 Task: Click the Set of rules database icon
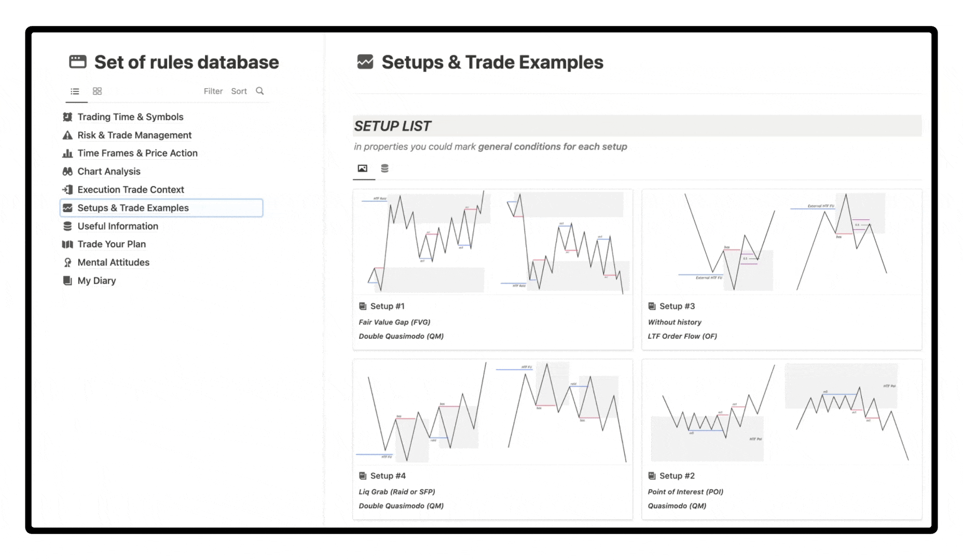(78, 62)
